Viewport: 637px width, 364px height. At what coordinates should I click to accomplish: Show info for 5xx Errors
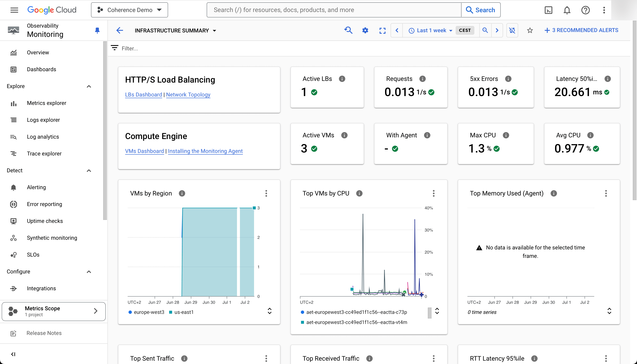(x=508, y=79)
